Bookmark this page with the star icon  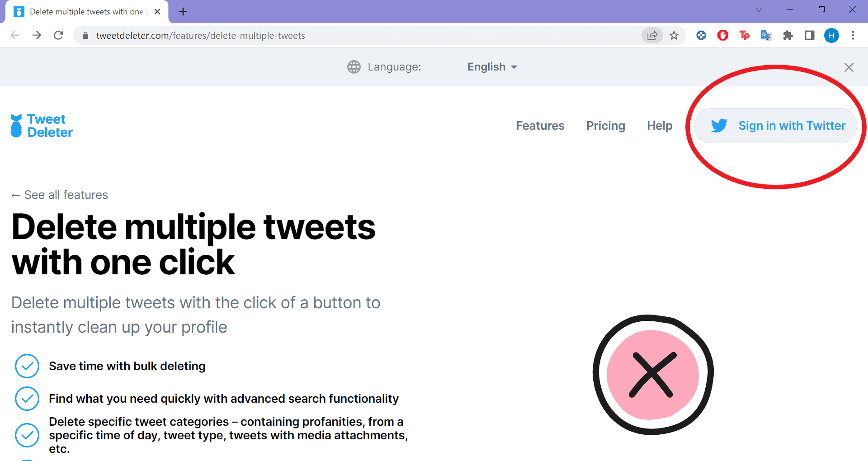(674, 35)
